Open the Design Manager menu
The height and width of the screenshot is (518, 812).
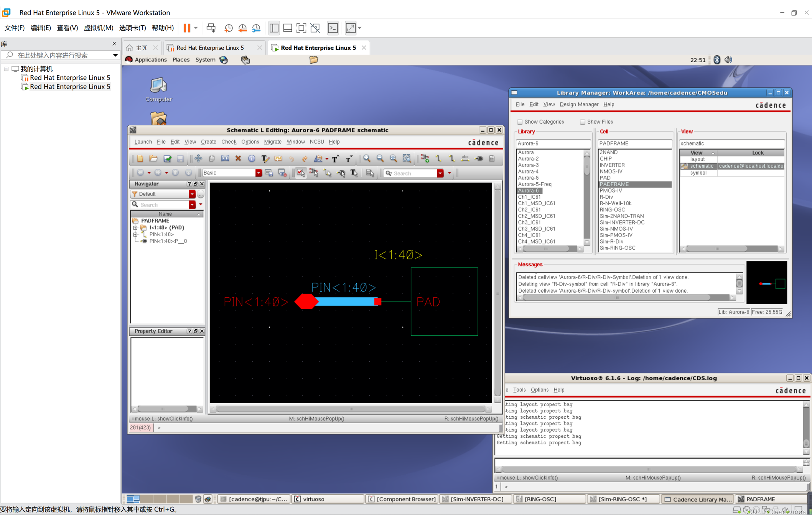[x=578, y=104]
